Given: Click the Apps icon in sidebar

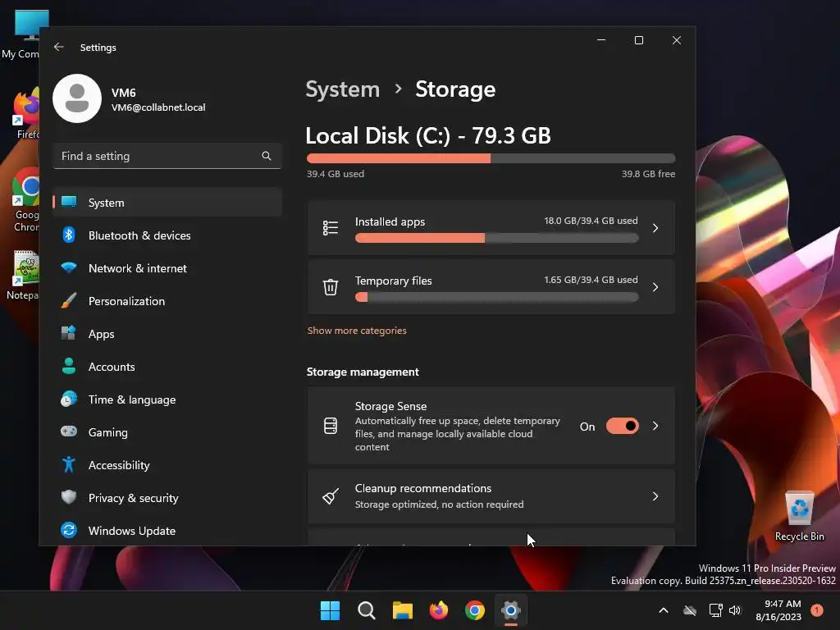Looking at the screenshot, I should coord(69,333).
